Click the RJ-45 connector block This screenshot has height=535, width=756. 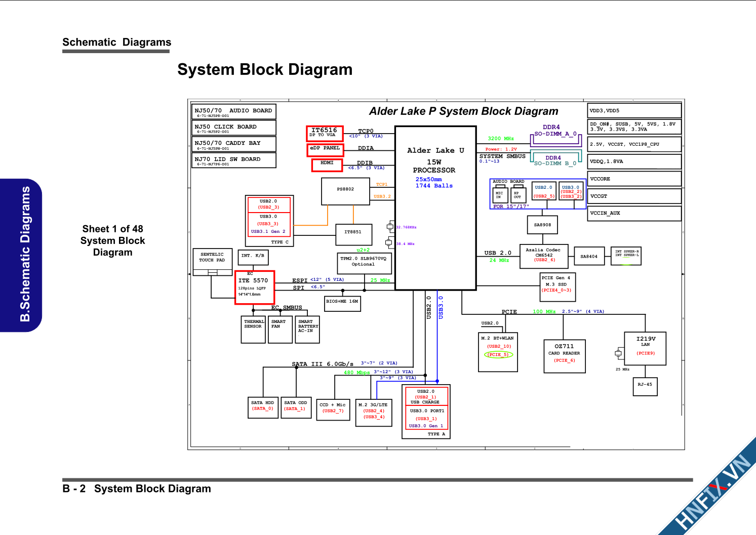coord(645,386)
